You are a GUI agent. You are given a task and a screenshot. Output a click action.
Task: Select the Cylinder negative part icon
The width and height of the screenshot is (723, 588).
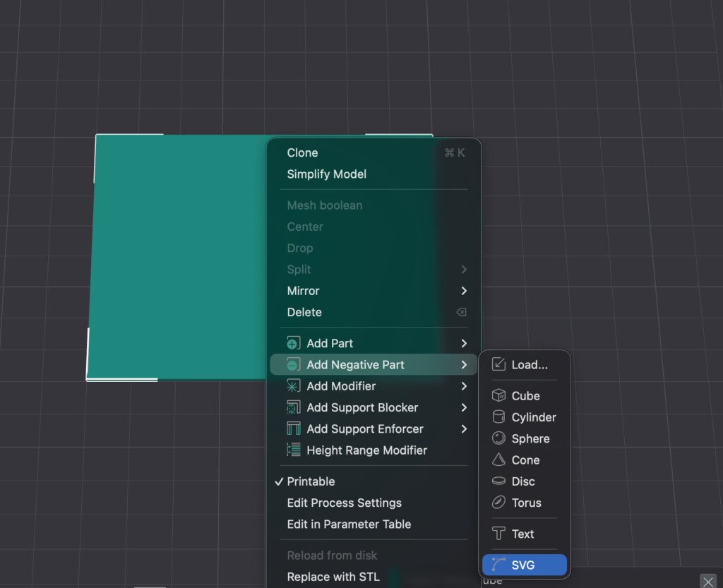click(498, 417)
